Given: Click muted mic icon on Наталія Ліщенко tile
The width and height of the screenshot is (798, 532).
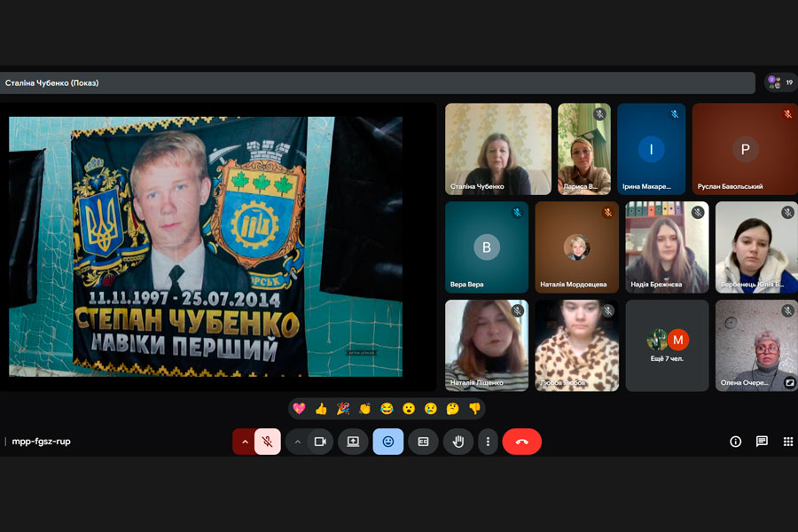Looking at the screenshot, I should point(518,310).
